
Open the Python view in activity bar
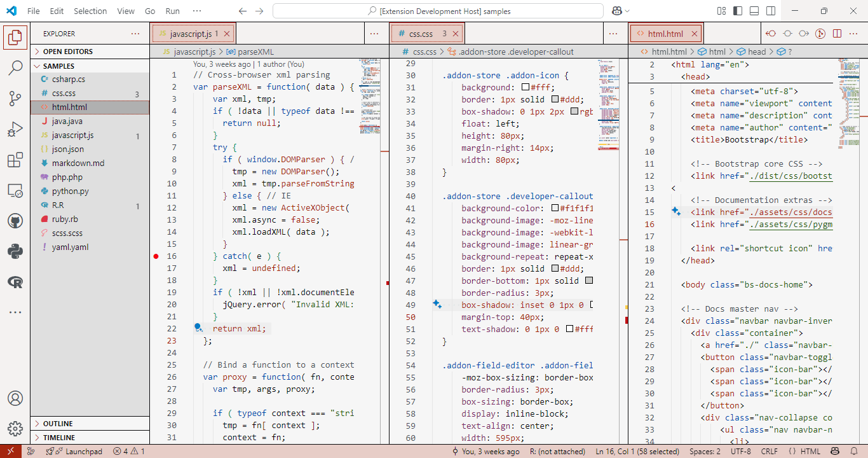coord(15,251)
